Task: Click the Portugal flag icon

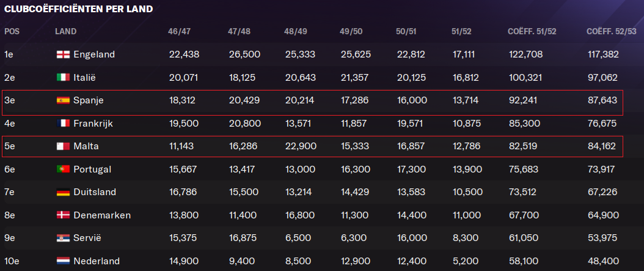Action: click(64, 169)
